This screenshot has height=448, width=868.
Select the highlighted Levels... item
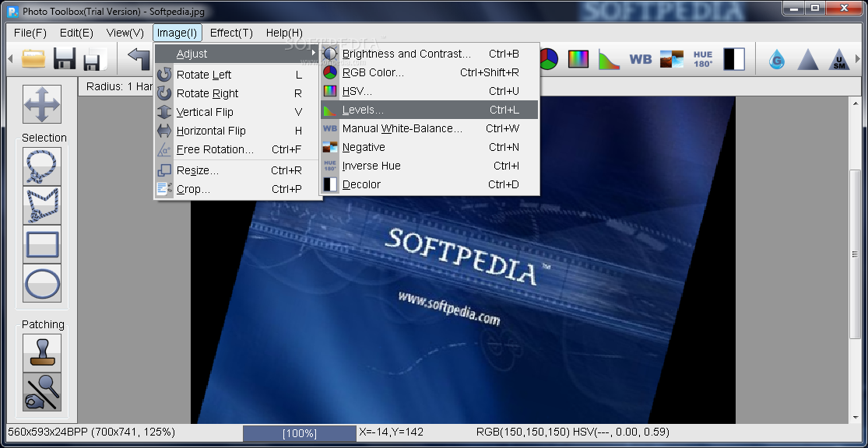(x=430, y=110)
